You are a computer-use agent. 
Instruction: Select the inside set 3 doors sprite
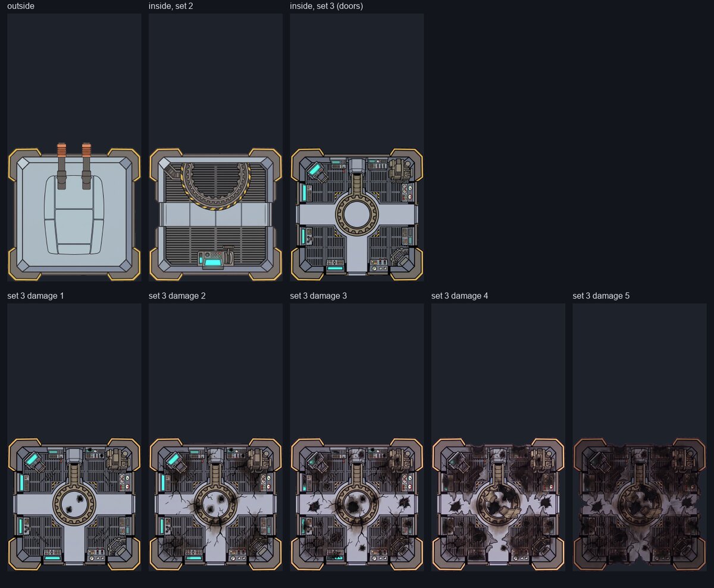(357, 147)
